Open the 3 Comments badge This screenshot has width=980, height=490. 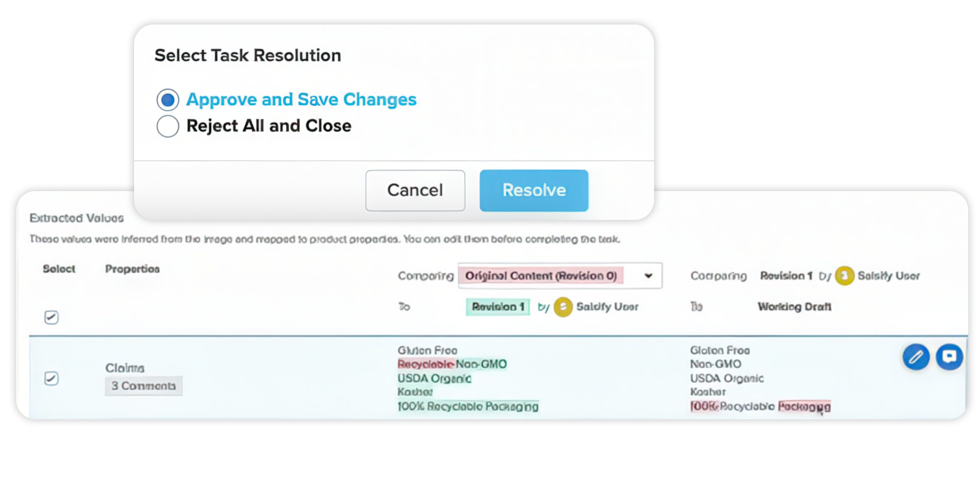pyautogui.click(x=143, y=386)
